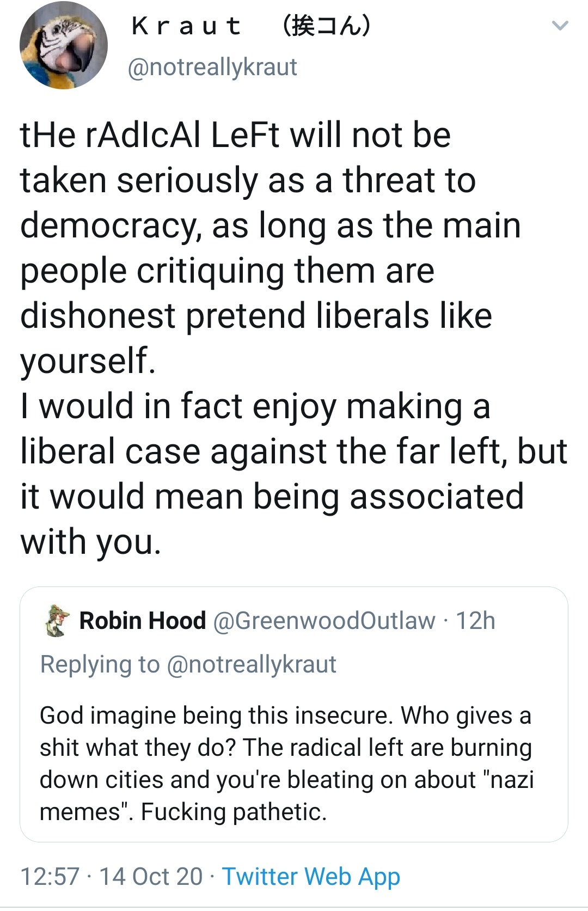Viewport: 588px width, 911px height.
Task: Click the Twitter Web App source link
Action: (311, 877)
